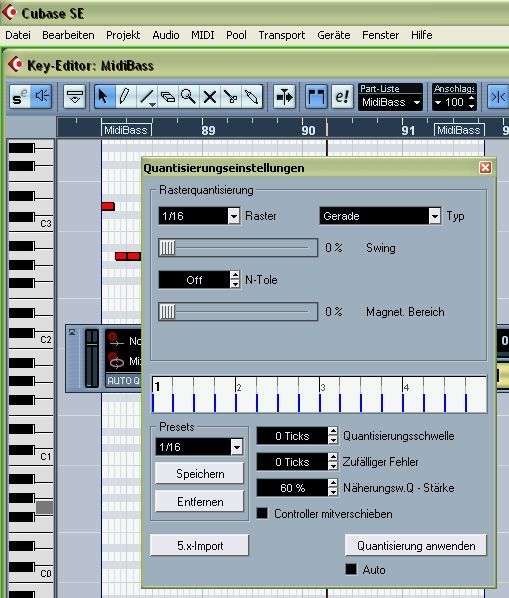Select the Glue tube tool
The height and width of the screenshot is (598, 509).
(252, 97)
